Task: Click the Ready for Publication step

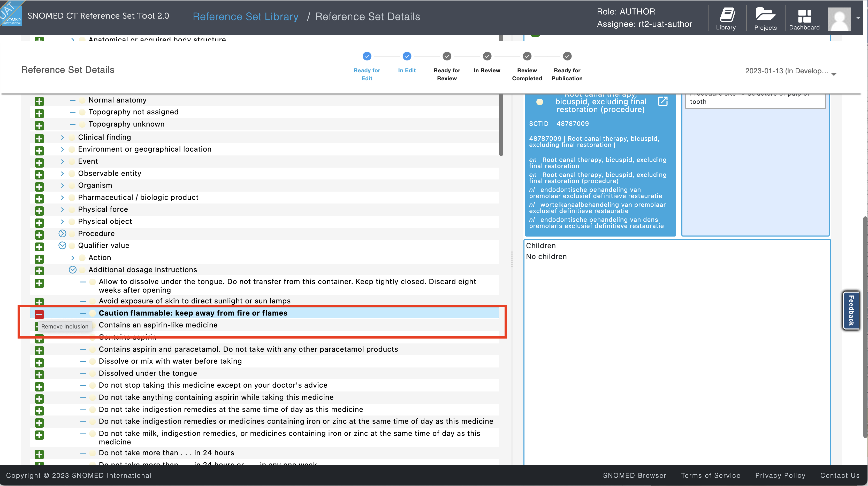Action: coord(567,67)
